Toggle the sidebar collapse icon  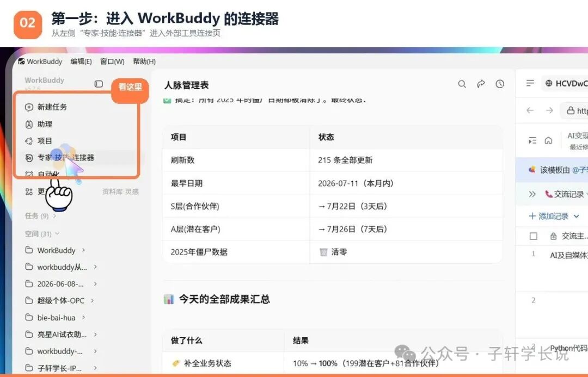[99, 84]
